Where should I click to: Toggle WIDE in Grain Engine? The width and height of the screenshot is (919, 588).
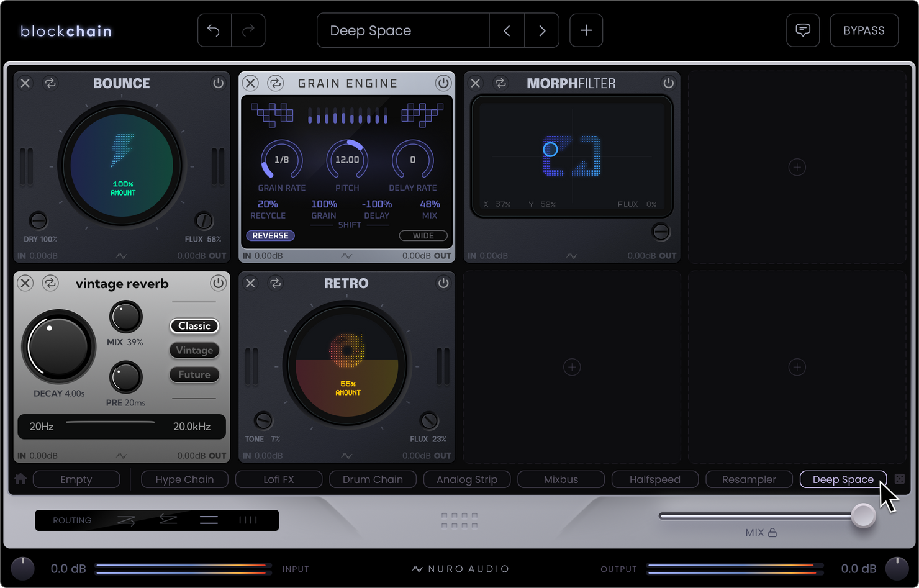click(423, 236)
